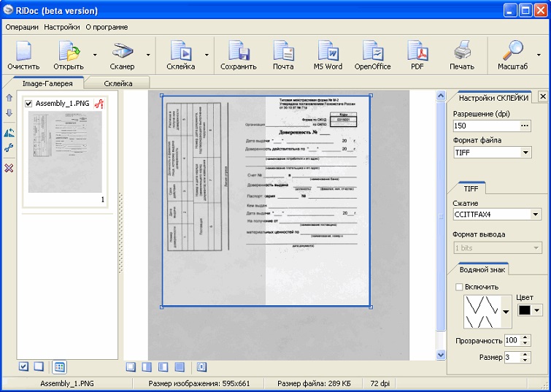This screenshot has width=551, height=392.
Task: Click the black watermark color swatch
Action: (x=525, y=310)
